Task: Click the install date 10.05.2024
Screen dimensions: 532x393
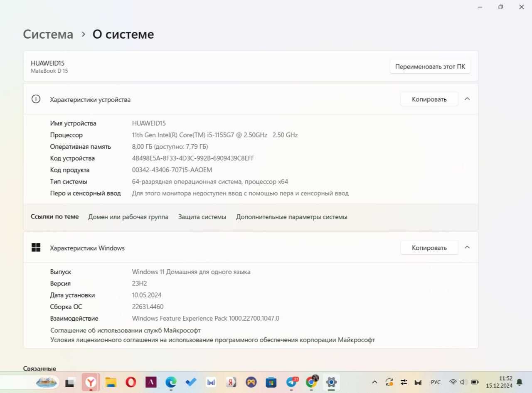Action: pyautogui.click(x=147, y=295)
